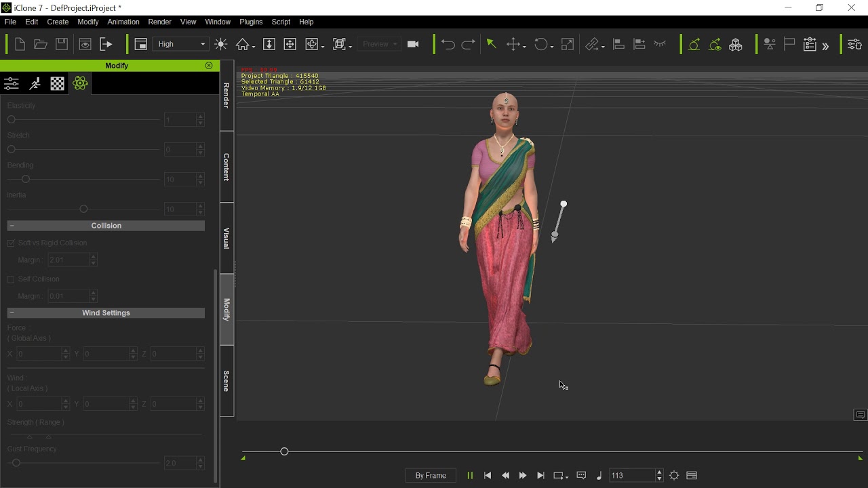
Task: Open the High quality dropdown
Action: pos(181,44)
